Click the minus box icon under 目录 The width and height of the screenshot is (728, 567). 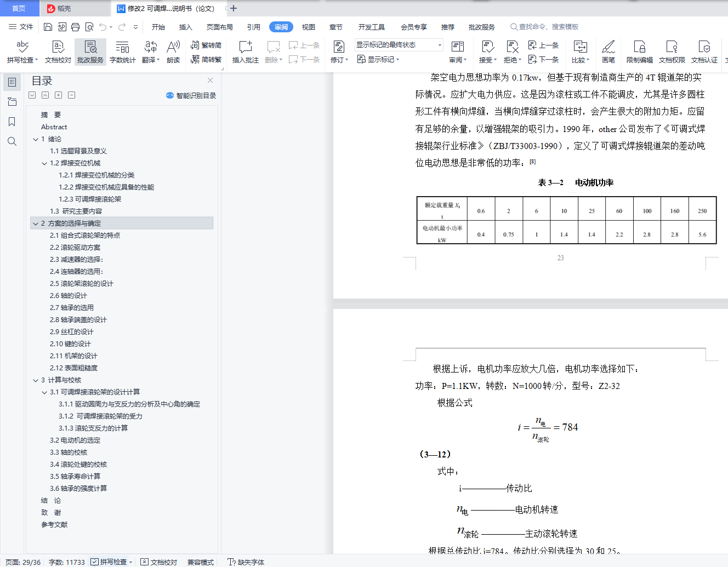(72, 95)
